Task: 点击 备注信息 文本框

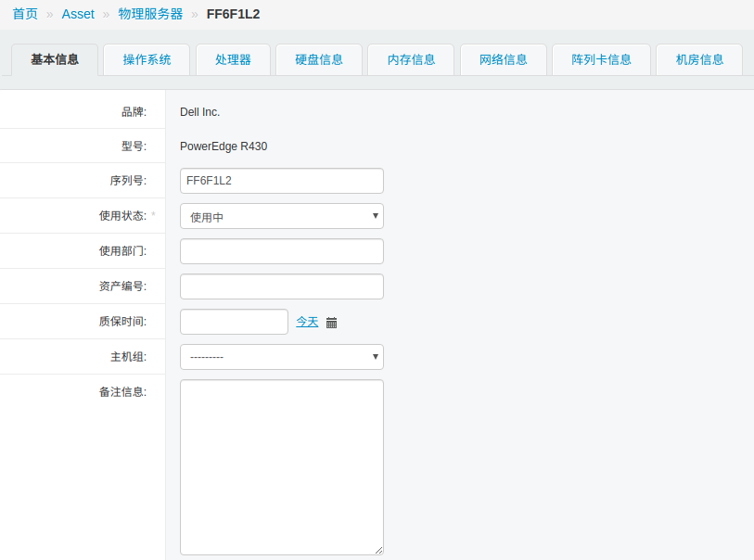Action: click(281, 466)
